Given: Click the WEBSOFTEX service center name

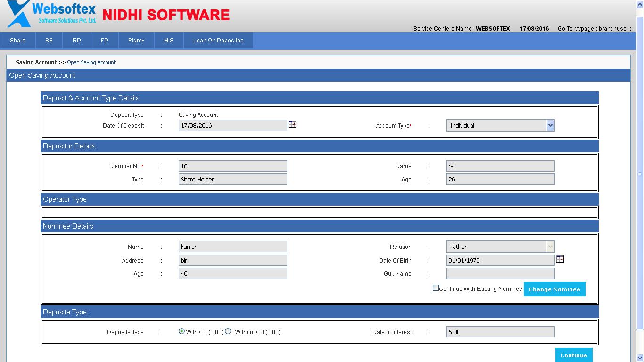Looking at the screenshot, I should [493, 28].
